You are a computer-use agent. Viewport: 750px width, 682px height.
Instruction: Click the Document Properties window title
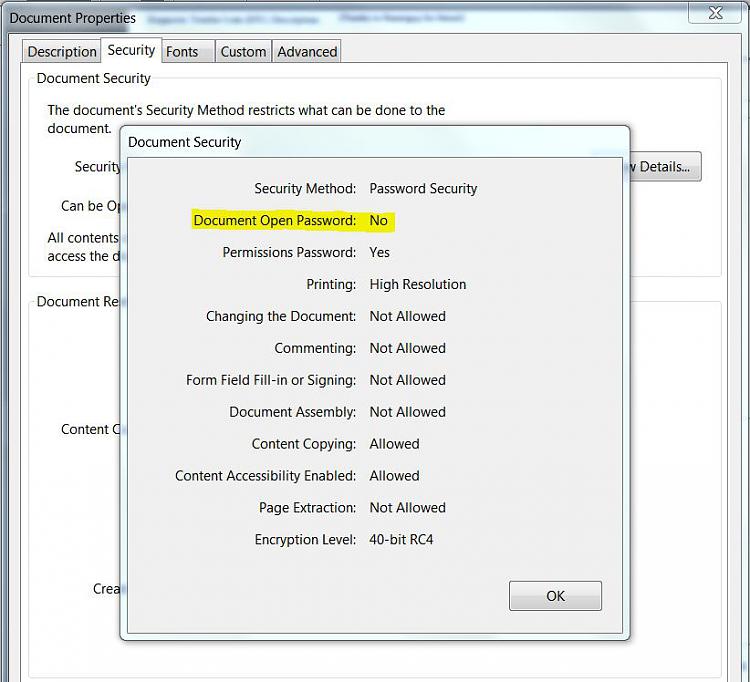click(x=73, y=18)
